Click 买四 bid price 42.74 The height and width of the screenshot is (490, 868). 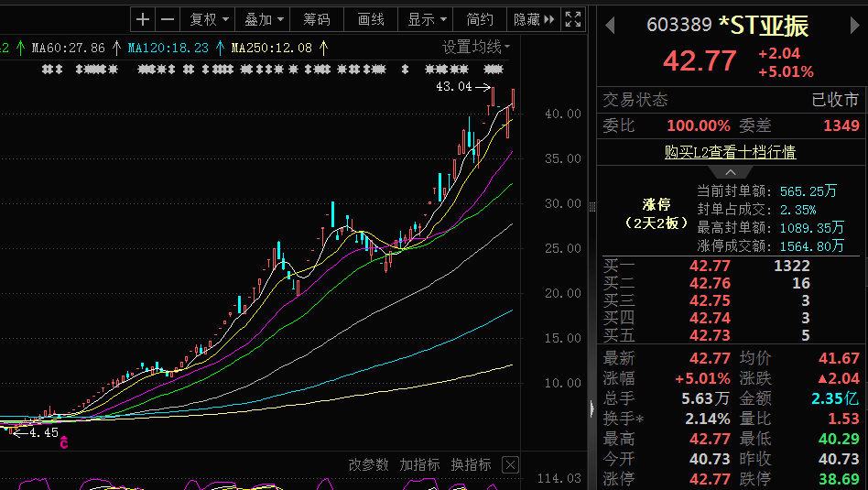click(x=710, y=319)
